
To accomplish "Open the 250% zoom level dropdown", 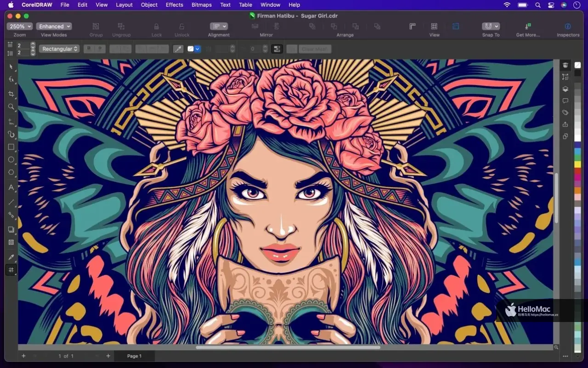I will (x=20, y=27).
